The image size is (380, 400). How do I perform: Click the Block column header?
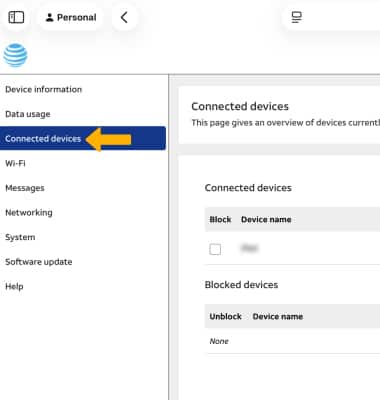pos(220,219)
